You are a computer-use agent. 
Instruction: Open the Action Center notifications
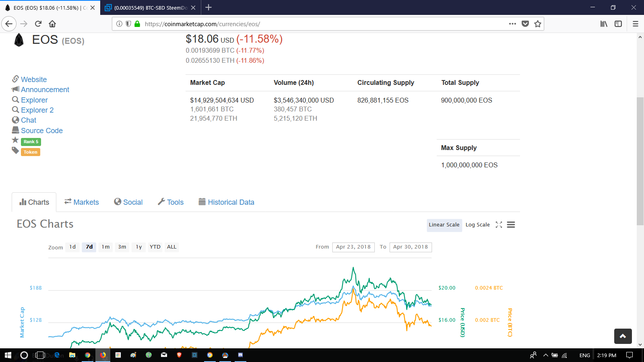pos(630,355)
